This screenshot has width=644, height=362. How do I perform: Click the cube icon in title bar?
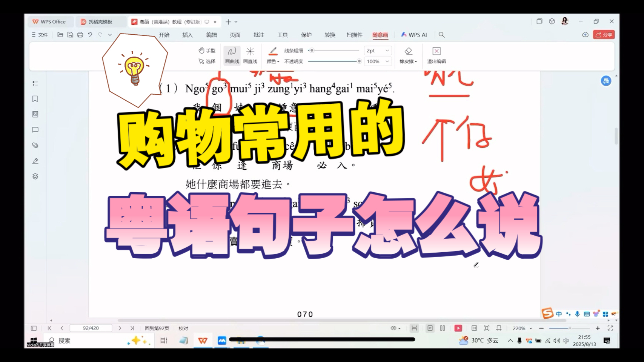(x=552, y=21)
